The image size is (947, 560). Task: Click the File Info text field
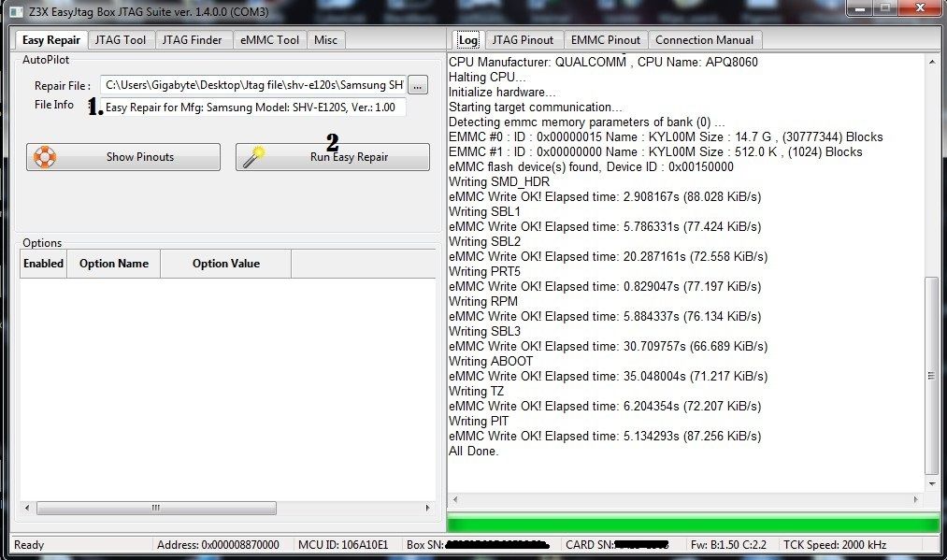[253, 108]
